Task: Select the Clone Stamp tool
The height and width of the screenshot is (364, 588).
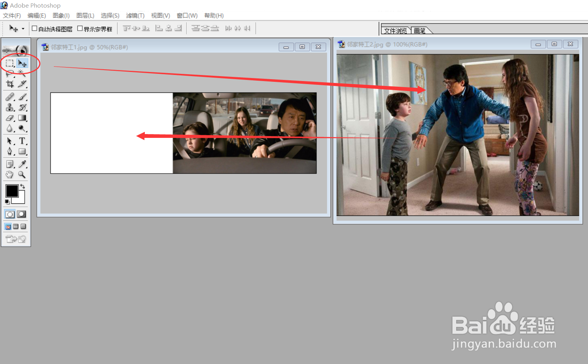Action: (x=10, y=108)
